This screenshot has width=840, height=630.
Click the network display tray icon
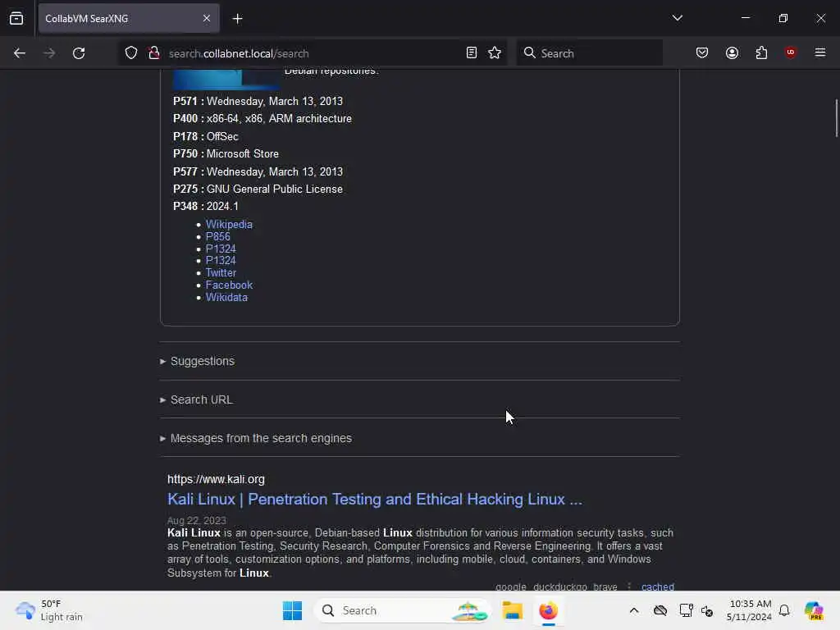click(685, 610)
